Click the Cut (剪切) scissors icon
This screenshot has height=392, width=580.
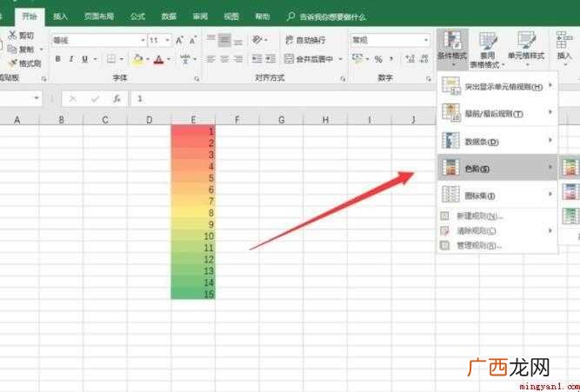12,35
